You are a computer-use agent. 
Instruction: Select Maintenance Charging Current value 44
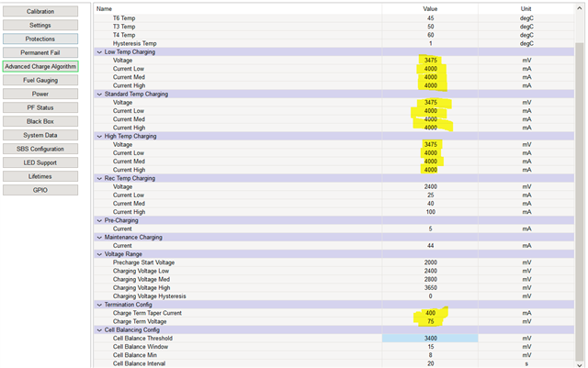click(430, 246)
